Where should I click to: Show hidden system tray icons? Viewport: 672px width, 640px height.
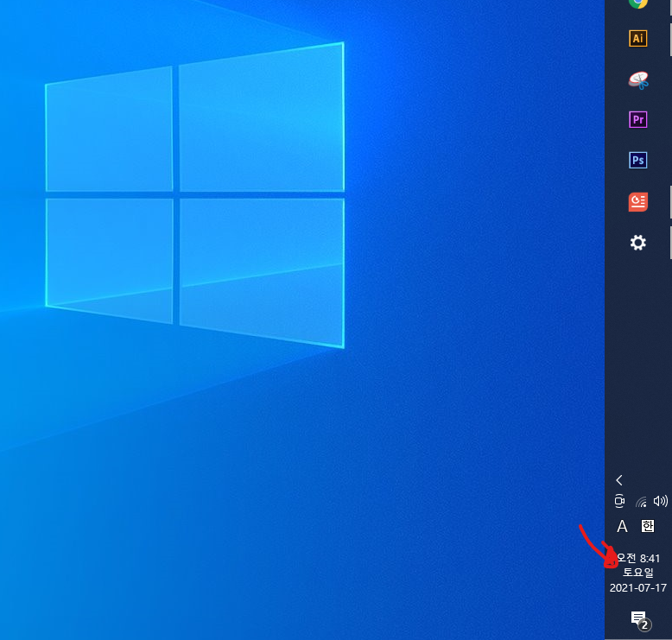[x=619, y=480]
